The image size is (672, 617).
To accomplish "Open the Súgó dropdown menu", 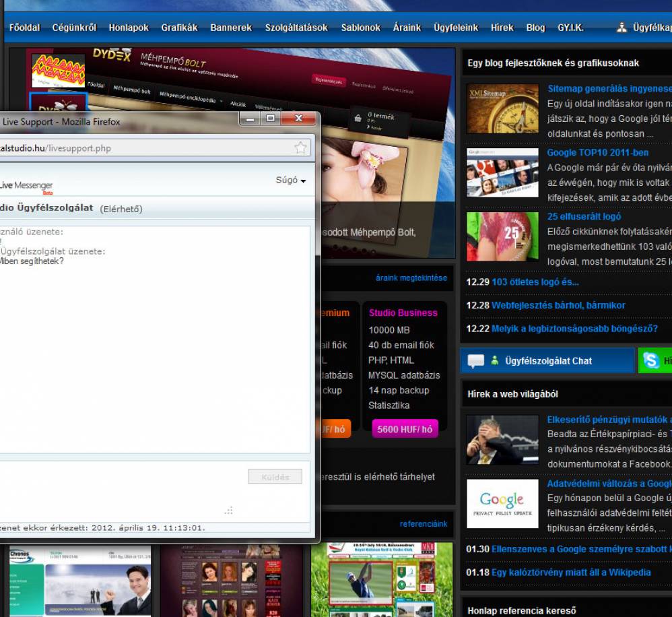I will click(291, 180).
